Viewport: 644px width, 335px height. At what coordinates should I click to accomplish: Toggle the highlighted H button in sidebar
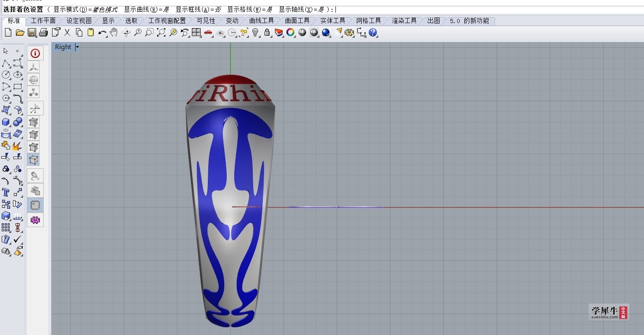(35, 205)
